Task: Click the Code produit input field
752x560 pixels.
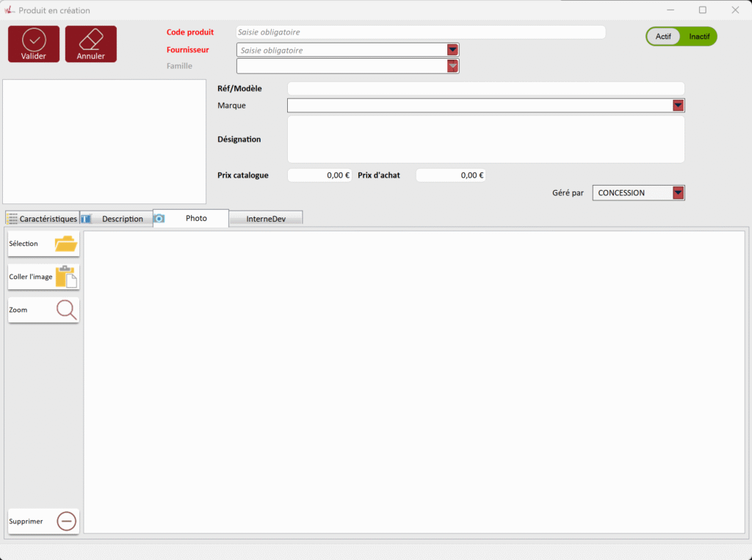Action: [420, 32]
